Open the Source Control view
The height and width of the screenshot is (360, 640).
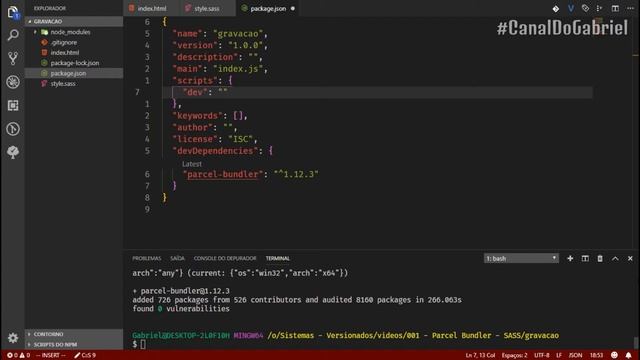[13, 58]
